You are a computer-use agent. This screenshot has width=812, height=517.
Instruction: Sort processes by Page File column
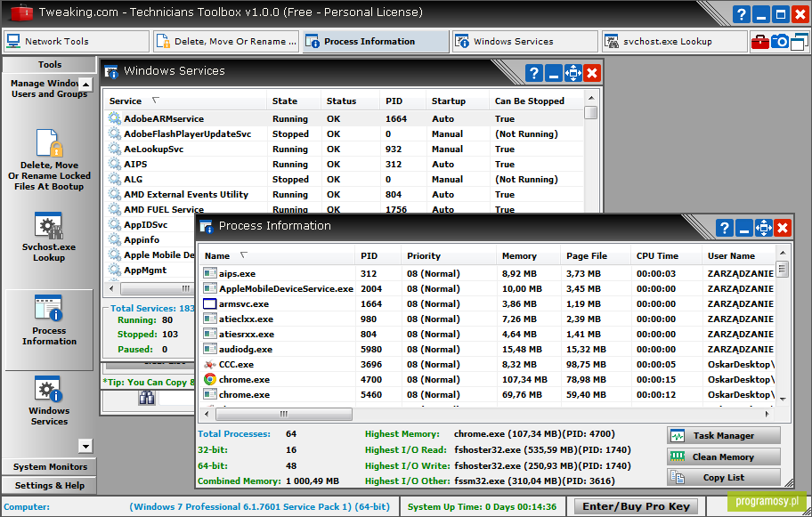pos(596,255)
